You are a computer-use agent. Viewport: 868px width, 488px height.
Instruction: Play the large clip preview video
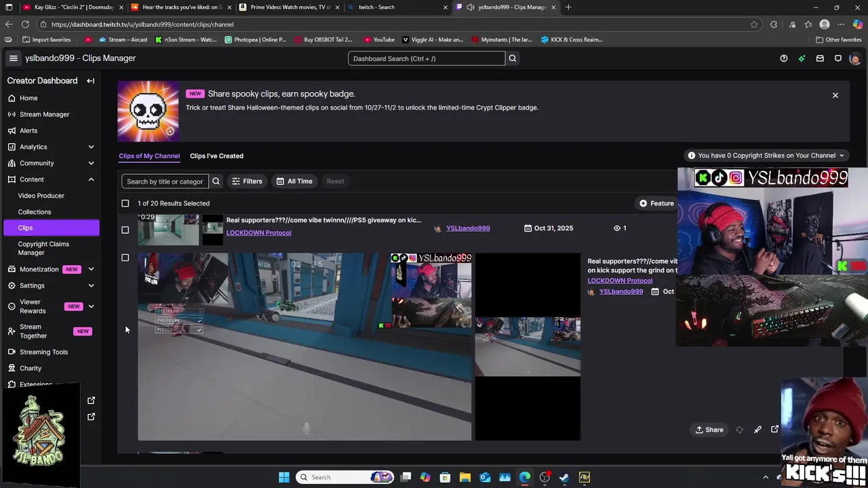[x=304, y=347]
